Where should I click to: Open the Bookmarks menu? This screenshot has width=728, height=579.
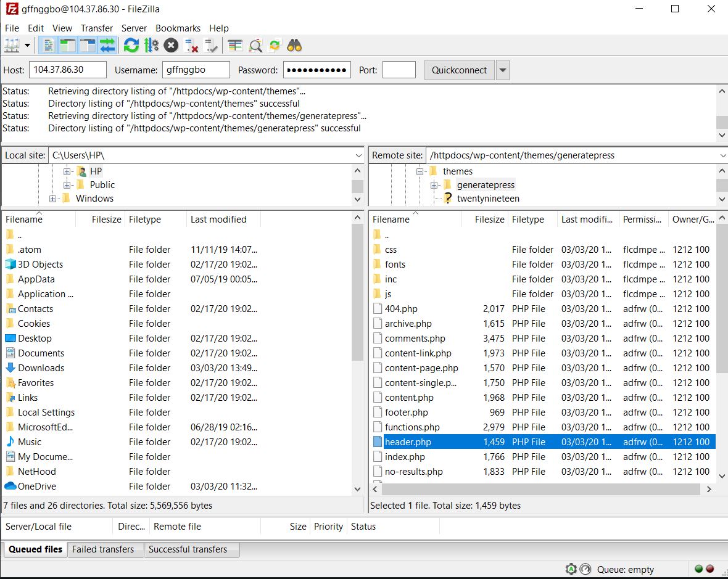[x=178, y=28]
